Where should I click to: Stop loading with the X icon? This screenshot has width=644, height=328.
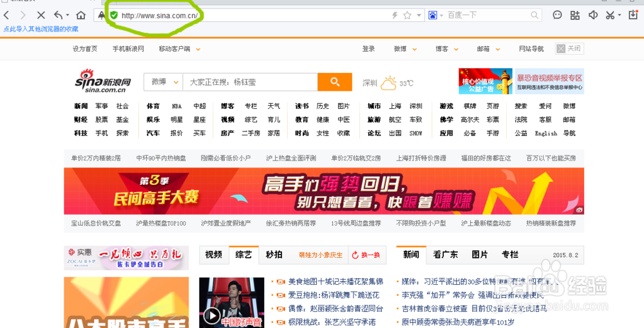(41, 15)
